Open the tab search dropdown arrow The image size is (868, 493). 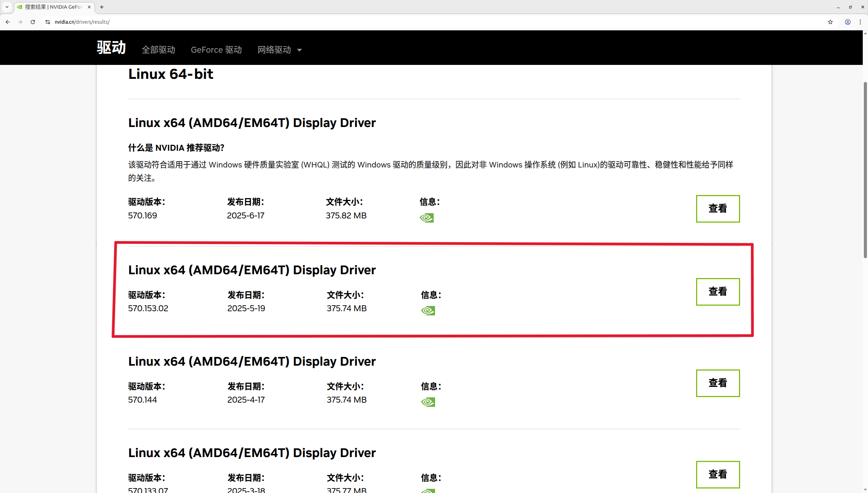click(7, 7)
